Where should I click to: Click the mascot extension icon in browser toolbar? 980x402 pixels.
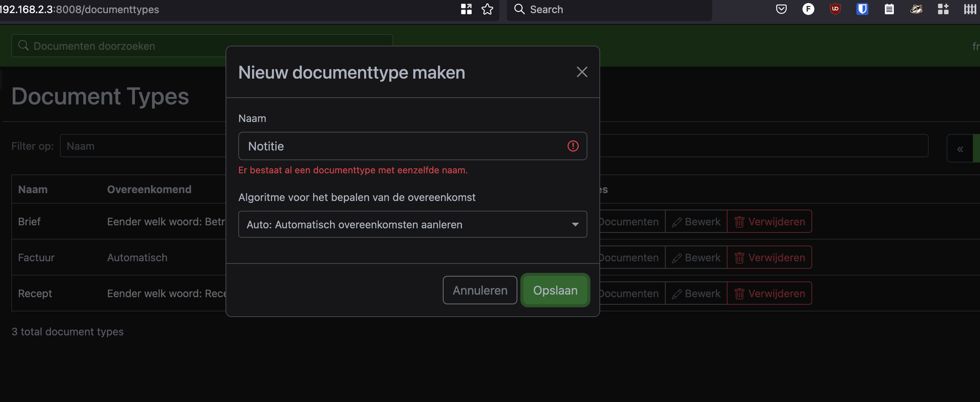tap(916, 9)
